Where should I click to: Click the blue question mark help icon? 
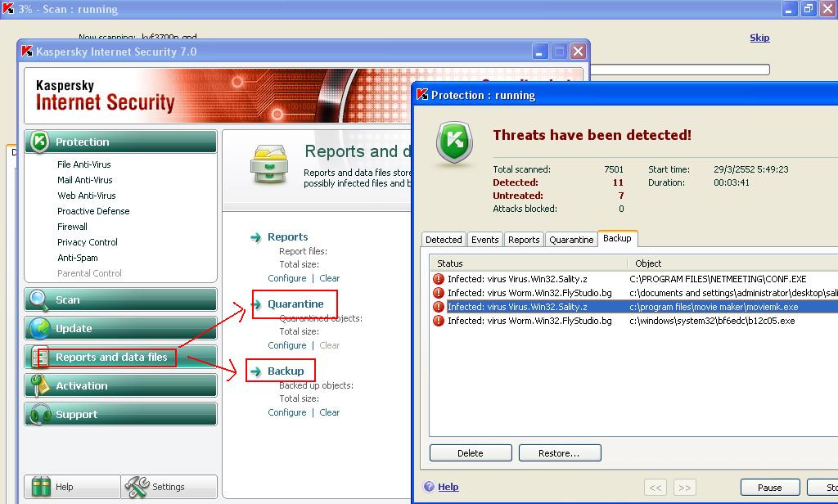pos(429,486)
